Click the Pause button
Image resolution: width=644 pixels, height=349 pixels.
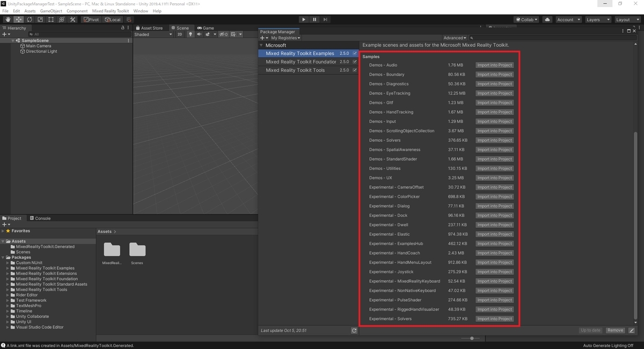click(x=314, y=19)
